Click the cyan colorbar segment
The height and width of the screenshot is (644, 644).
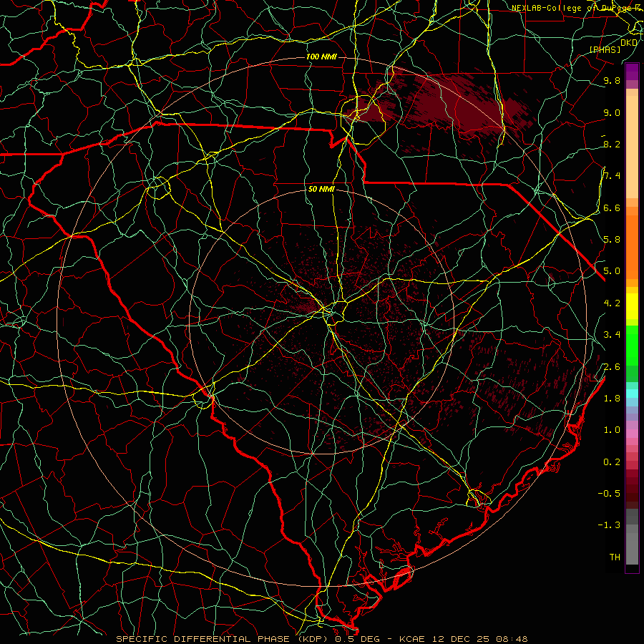point(632,394)
